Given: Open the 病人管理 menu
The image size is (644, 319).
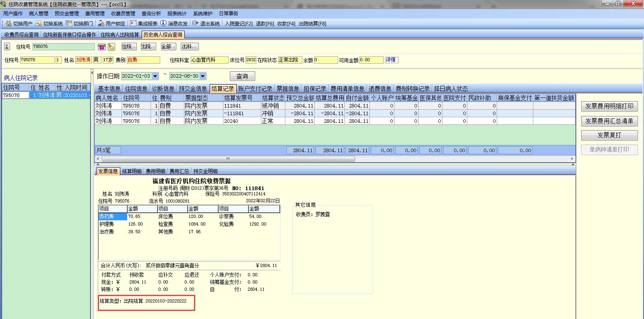Looking at the screenshot, I should pyautogui.click(x=39, y=14).
